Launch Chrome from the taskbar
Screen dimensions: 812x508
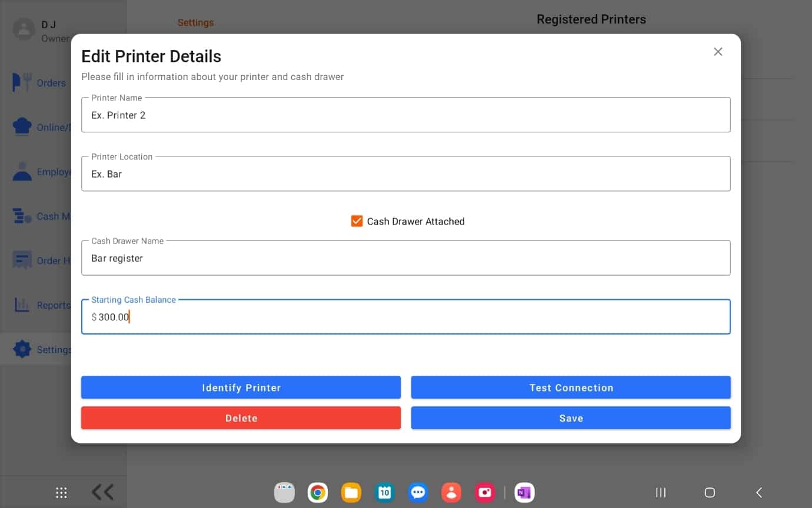318,493
